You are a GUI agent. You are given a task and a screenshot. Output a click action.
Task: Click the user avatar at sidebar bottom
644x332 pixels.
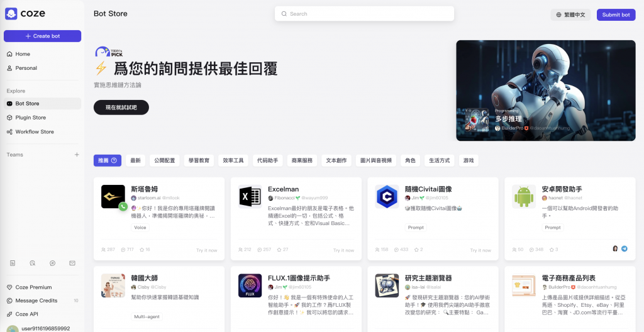click(13, 329)
